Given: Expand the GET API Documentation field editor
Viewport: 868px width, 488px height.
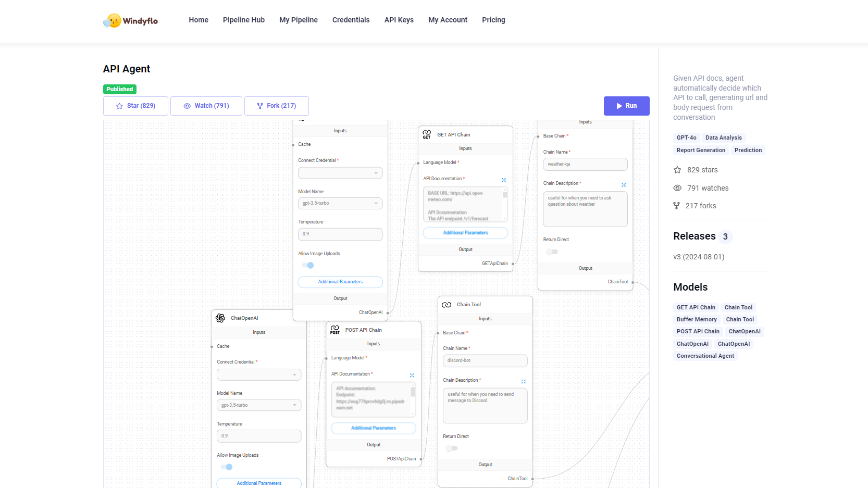Looking at the screenshot, I should [x=504, y=180].
